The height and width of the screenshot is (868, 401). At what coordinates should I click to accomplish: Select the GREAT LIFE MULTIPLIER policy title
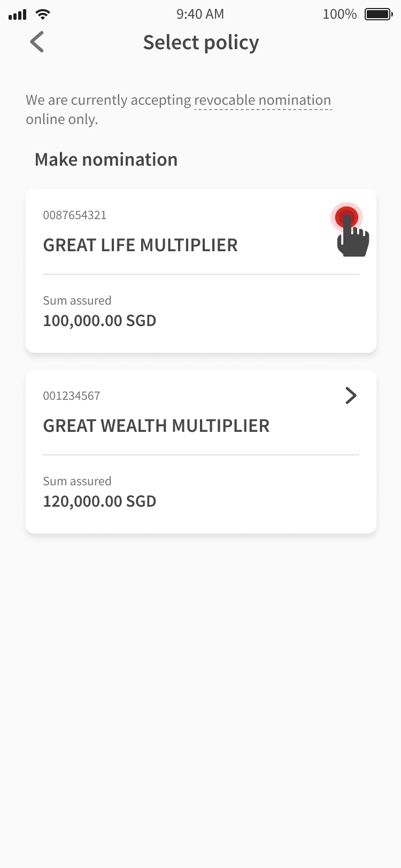coord(140,245)
